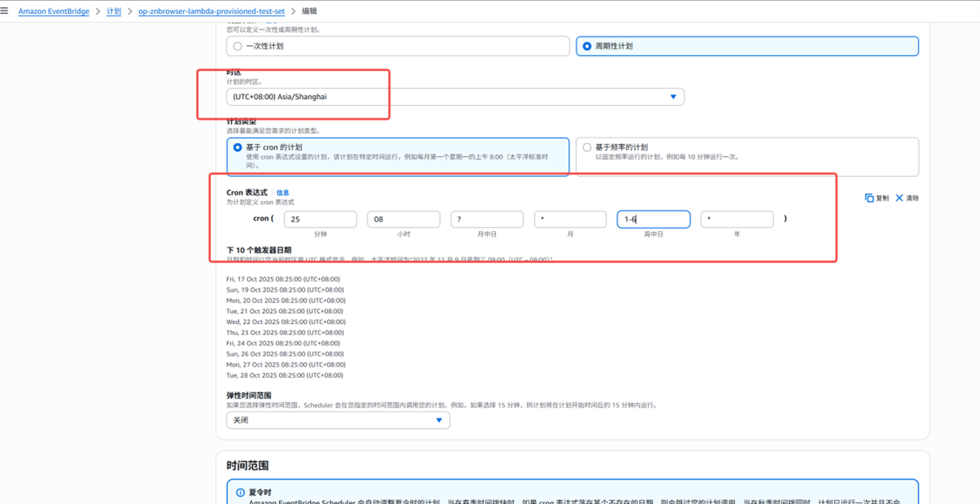Image resolution: width=980 pixels, height=504 pixels.
Task: Focus the day-of-week field containing 1-6
Action: [653, 219]
